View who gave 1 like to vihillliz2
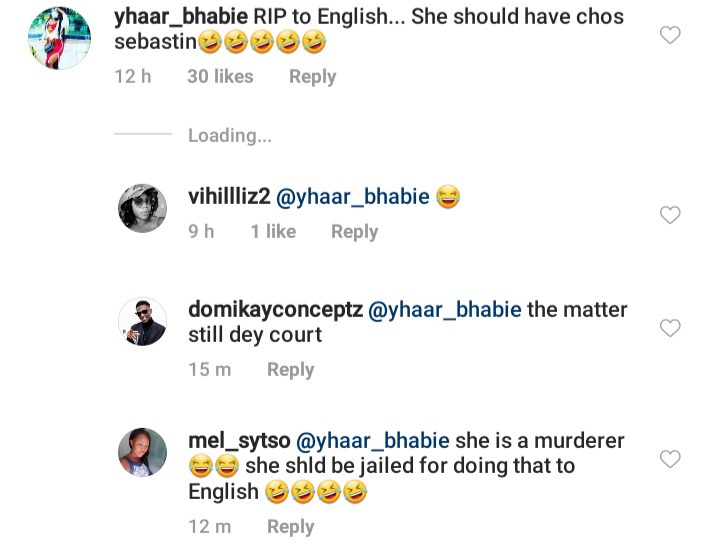 tap(273, 231)
